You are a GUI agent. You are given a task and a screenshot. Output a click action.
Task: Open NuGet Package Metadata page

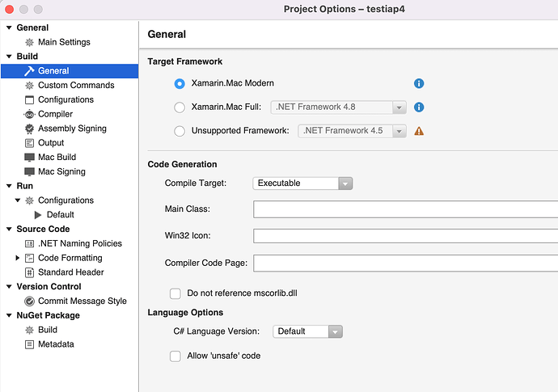coord(56,344)
